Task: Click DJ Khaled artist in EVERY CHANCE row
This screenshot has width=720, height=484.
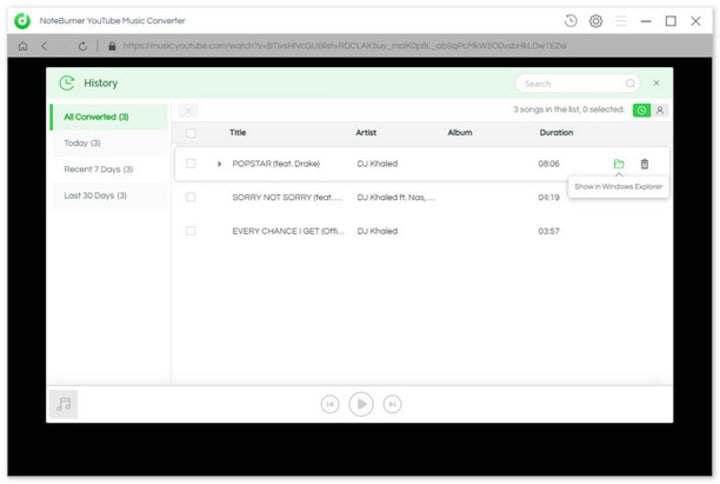Action: point(377,231)
